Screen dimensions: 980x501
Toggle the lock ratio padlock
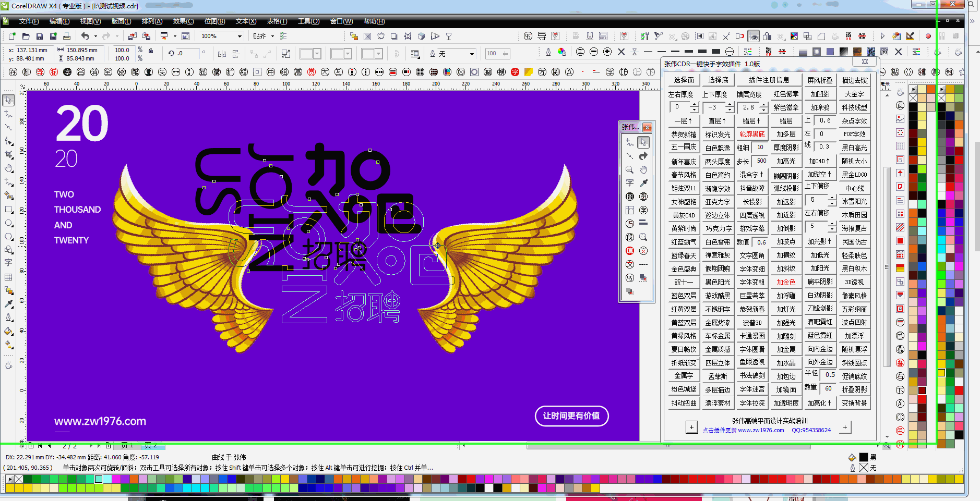coord(151,51)
